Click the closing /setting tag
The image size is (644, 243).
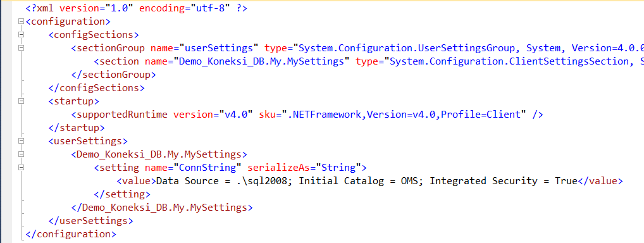click(x=122, y=194)
